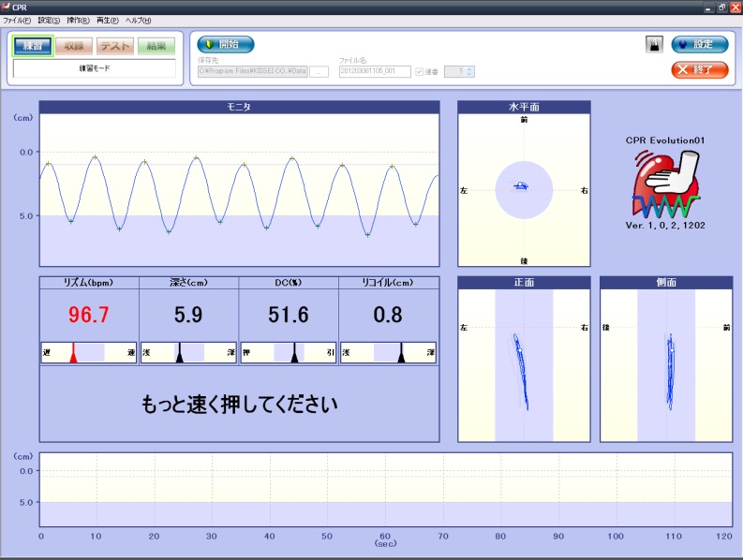743x560 pixels.
Task: Switch to the 収録 recording mode
Action: pyautogui.click(x=74, y=46)
